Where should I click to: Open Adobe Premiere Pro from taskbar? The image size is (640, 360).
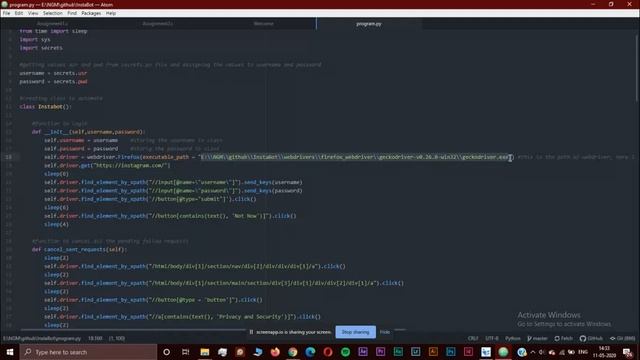[380, 352]
